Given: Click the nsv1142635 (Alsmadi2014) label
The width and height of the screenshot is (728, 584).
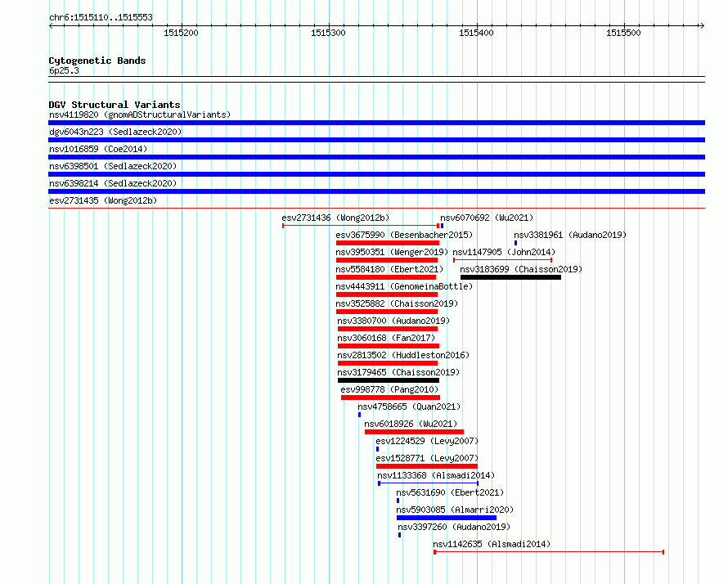Looking at the screenshot, I should click(x=492, y=544).
